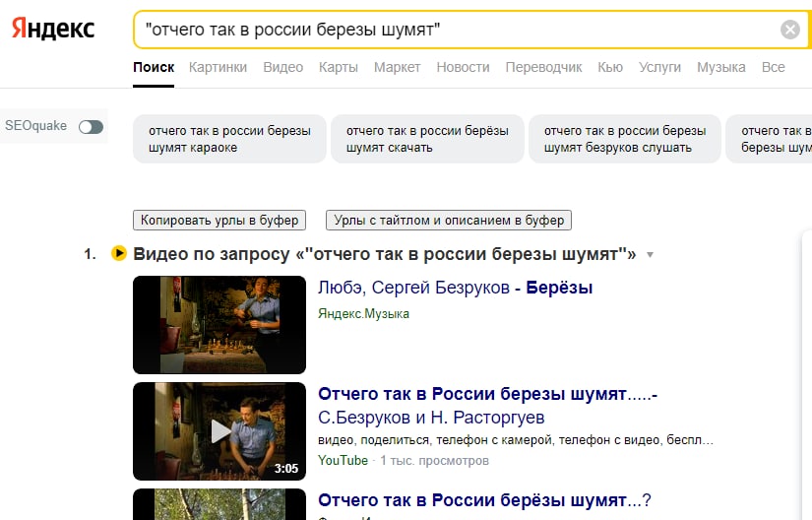Screen dimensions: 812x520
Task: Click the yellow video play icon beside result 1
Action: (x=118, y=253)
